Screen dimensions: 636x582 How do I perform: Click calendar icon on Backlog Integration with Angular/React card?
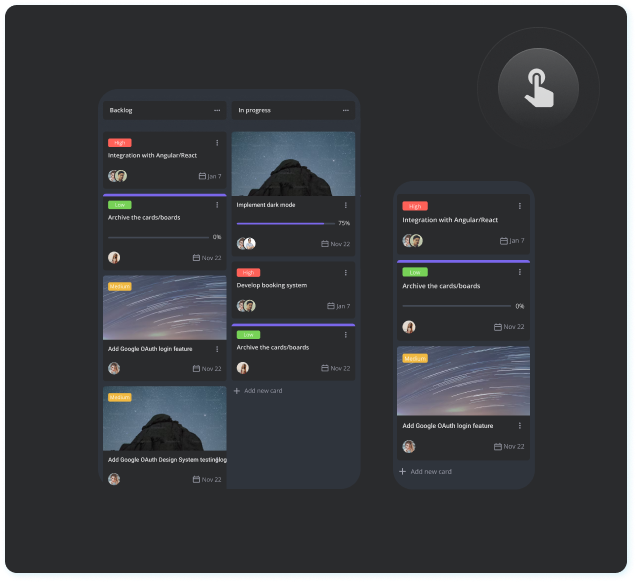202,176
